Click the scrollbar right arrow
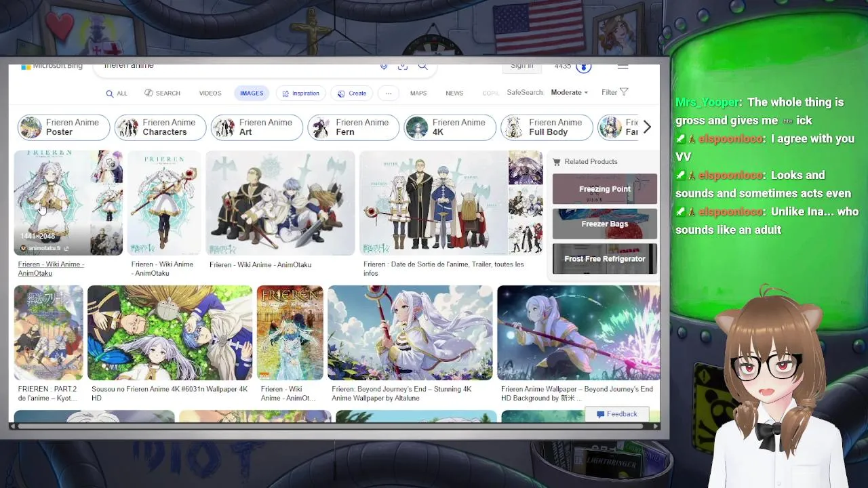Image resolution: width=868 pixels, height=488 pixels. pos(656,426)
